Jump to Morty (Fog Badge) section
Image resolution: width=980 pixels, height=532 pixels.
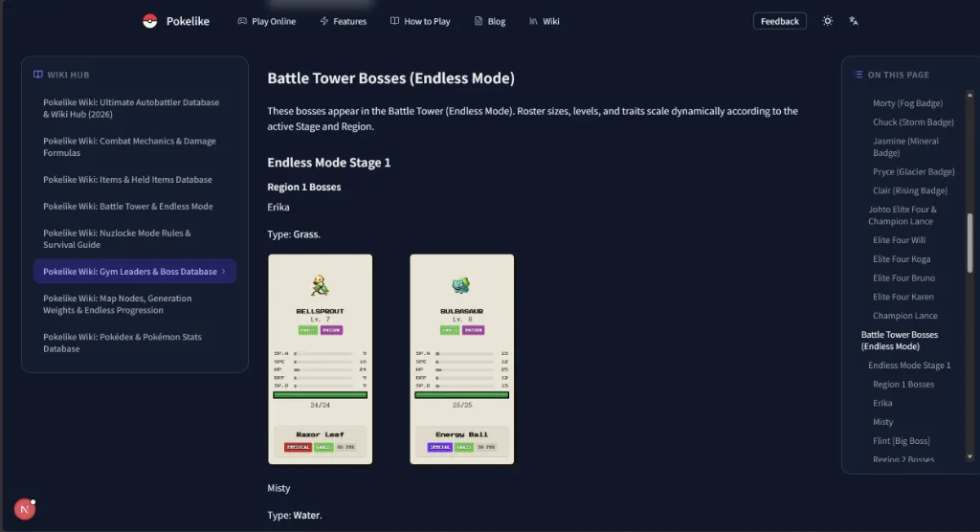[x=907, y=103]
